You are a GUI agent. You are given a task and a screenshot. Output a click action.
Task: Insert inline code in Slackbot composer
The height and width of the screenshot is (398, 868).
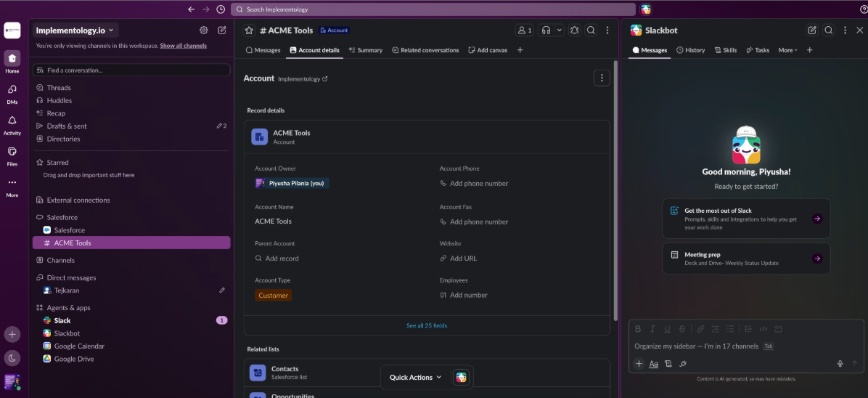(x=763, y=329)
